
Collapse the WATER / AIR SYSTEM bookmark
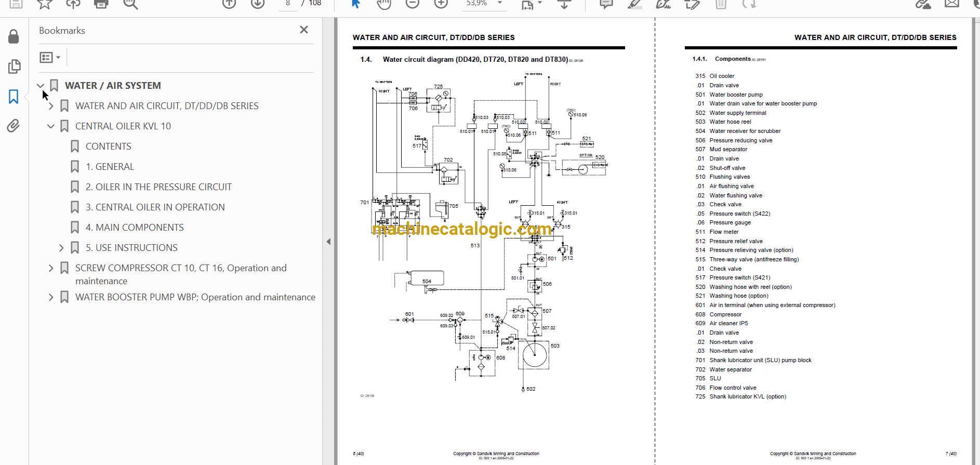[x=41, y=86]
